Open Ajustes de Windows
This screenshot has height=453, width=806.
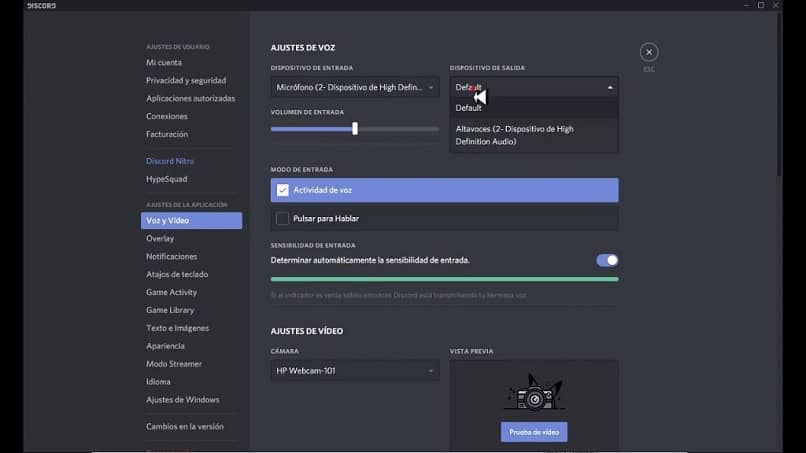click(182, 400)
